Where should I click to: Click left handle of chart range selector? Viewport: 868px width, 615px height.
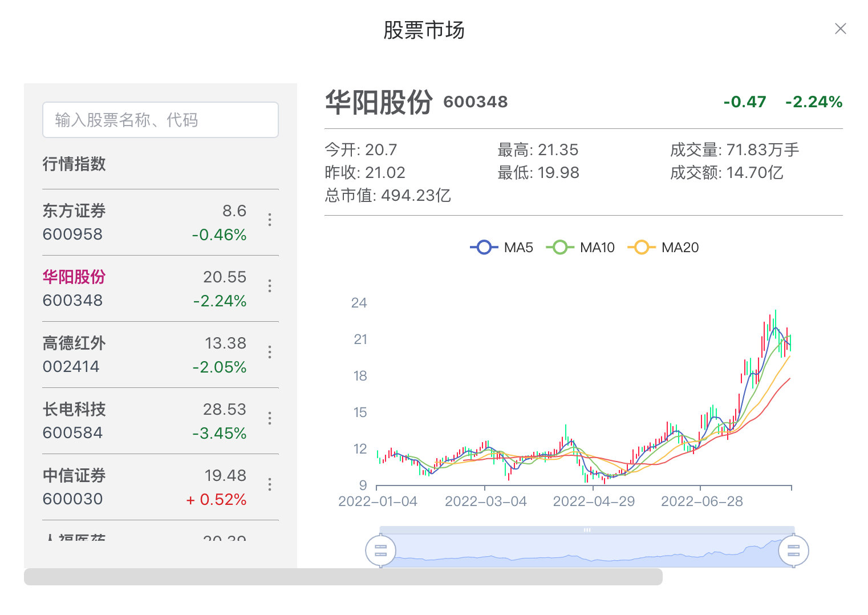click(381, 550)
